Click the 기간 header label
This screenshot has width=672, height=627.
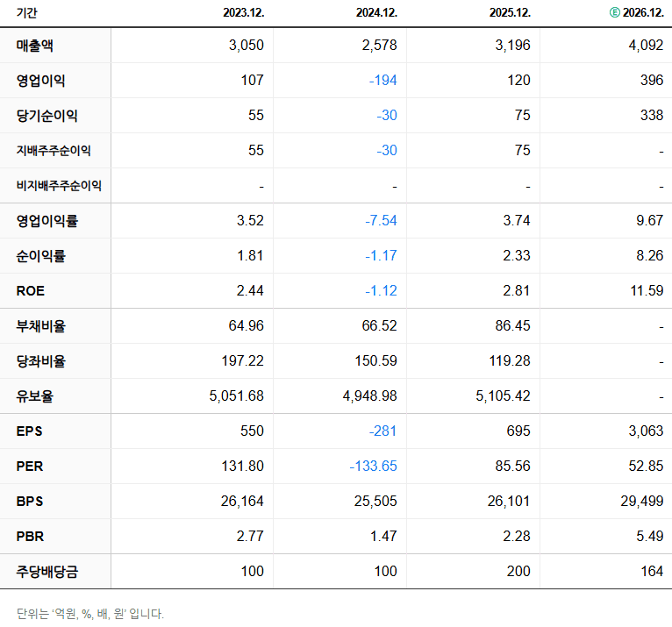coord(26,12)
